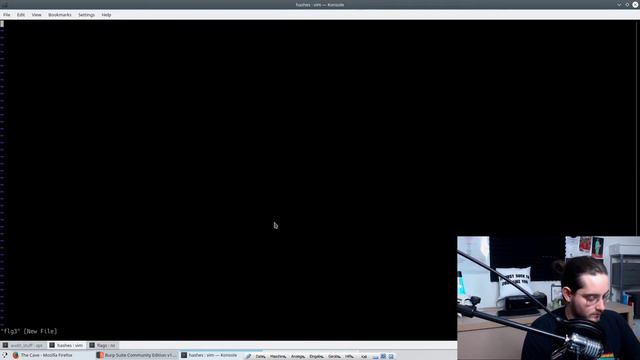The image size is (640, 360).
Task: Click the Firefox icon in the taskbar
Action: click(x=16, y=356)
